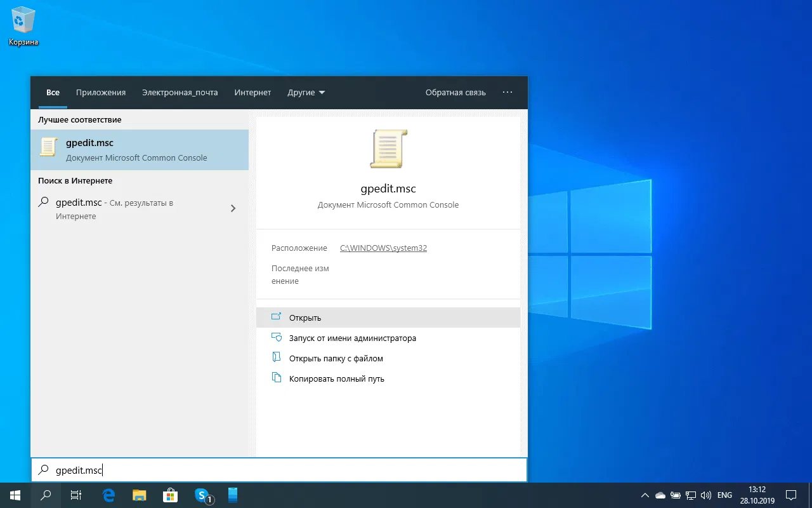
Task: Open File Explorer from taskbar
Action: (x=140, y=495)
